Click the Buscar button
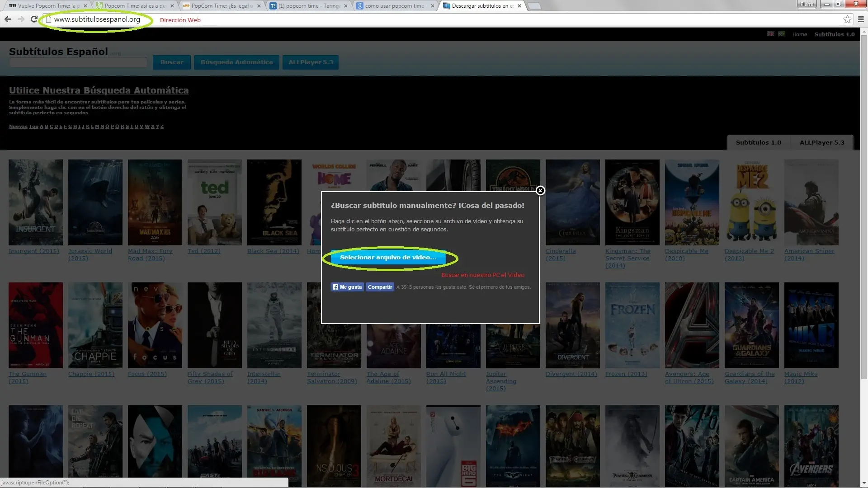This screenshot has height=488, width=868. [172, 62]
